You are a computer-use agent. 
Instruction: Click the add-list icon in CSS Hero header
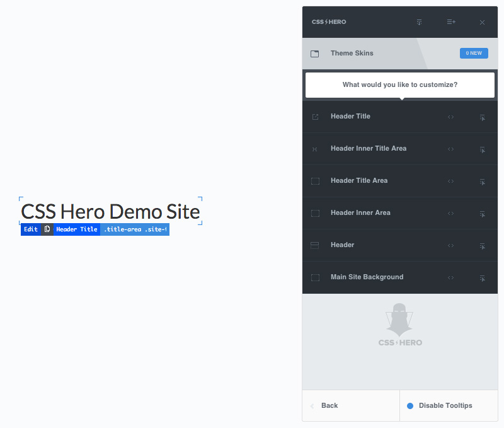[x=451, y=22]
